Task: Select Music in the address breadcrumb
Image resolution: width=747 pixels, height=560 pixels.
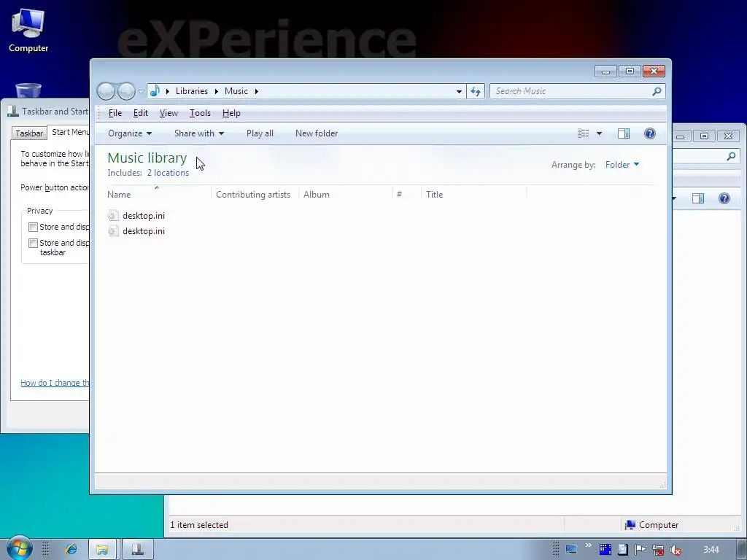Action: (236, 91)
